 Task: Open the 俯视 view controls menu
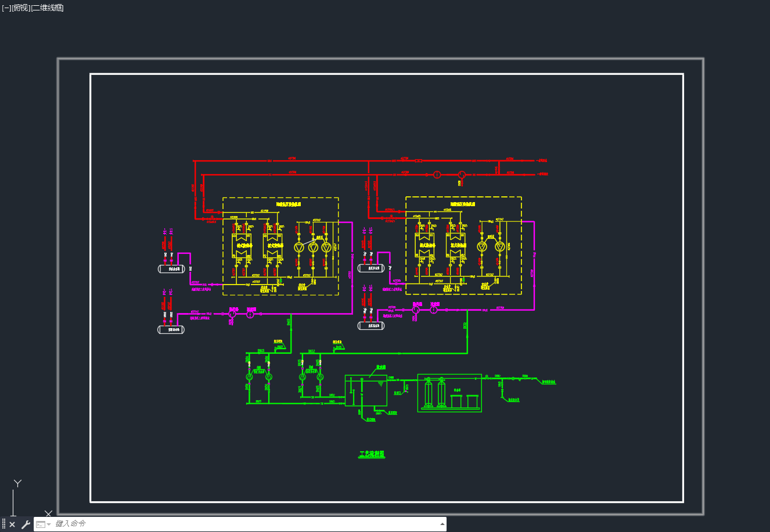(x=21, y=8)
